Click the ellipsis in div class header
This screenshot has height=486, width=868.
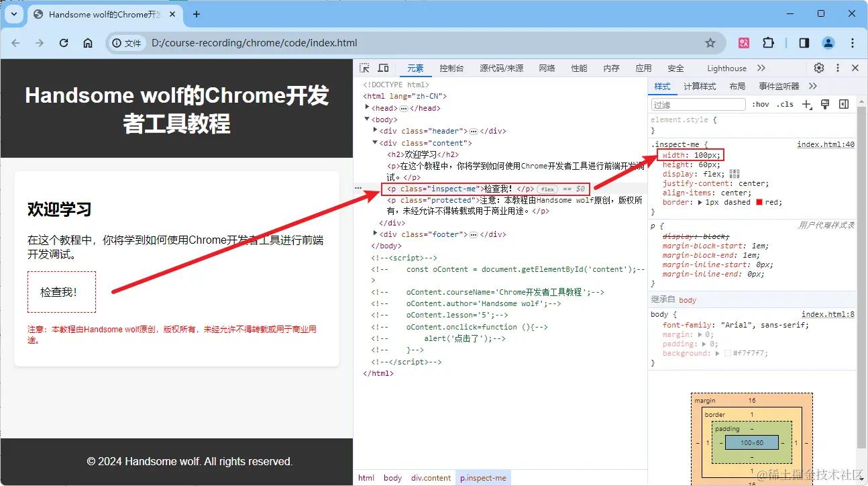(474, 132)
